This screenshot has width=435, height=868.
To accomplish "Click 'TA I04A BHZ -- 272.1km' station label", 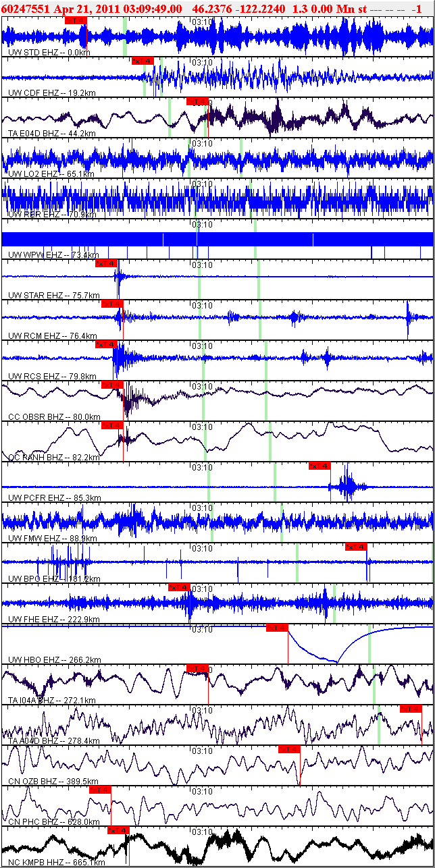I will [54, 700].
